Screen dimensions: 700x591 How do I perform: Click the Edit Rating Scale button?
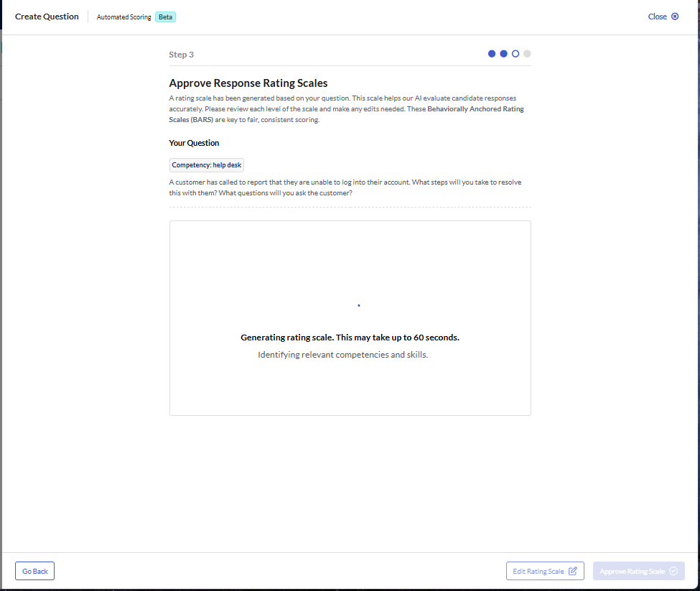coord(545,571)
